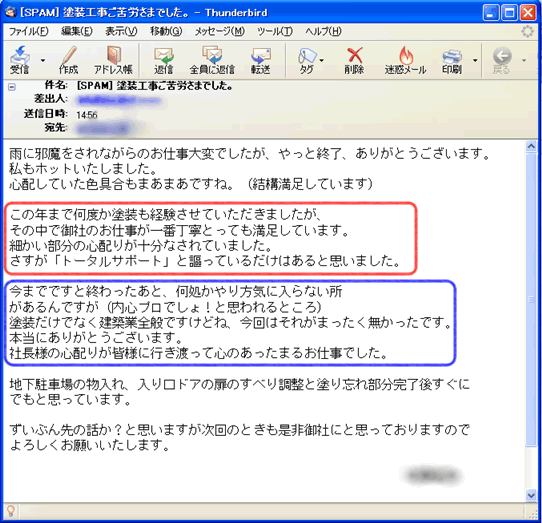Maximize the Thunderbird window
This screenshot has width=542, height=523.
510,13
